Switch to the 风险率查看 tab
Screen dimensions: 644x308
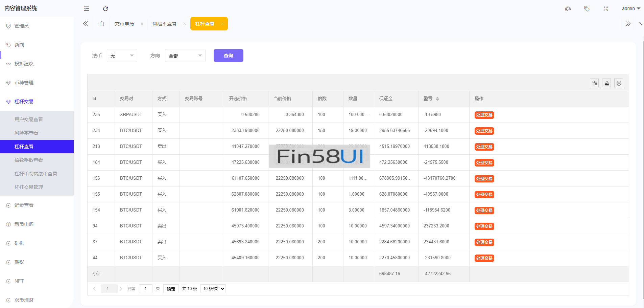(164, 24)
